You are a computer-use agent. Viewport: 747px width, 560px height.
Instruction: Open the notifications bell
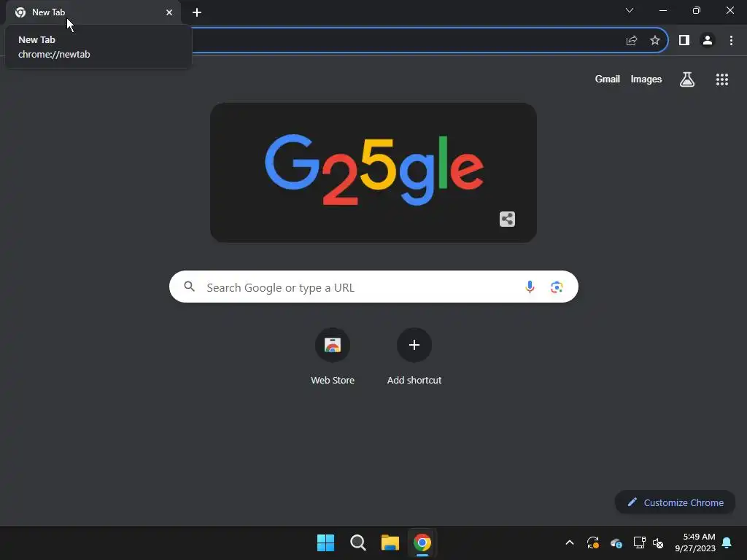[x=727, y=542]
